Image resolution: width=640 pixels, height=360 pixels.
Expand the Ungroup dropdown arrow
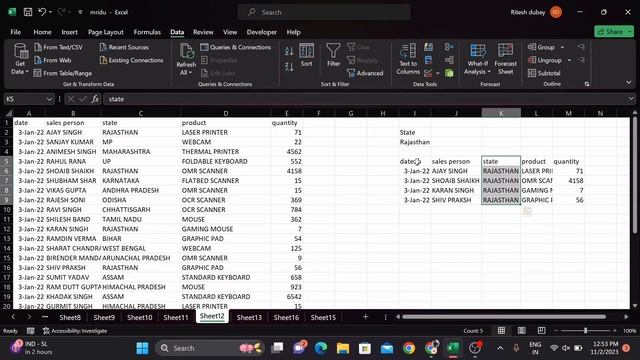[x=569, y=60]
